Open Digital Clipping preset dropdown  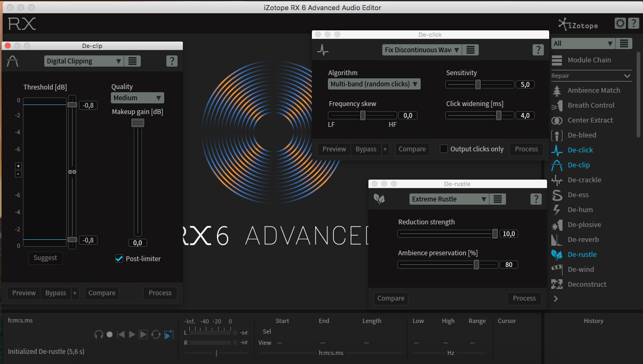84,61
